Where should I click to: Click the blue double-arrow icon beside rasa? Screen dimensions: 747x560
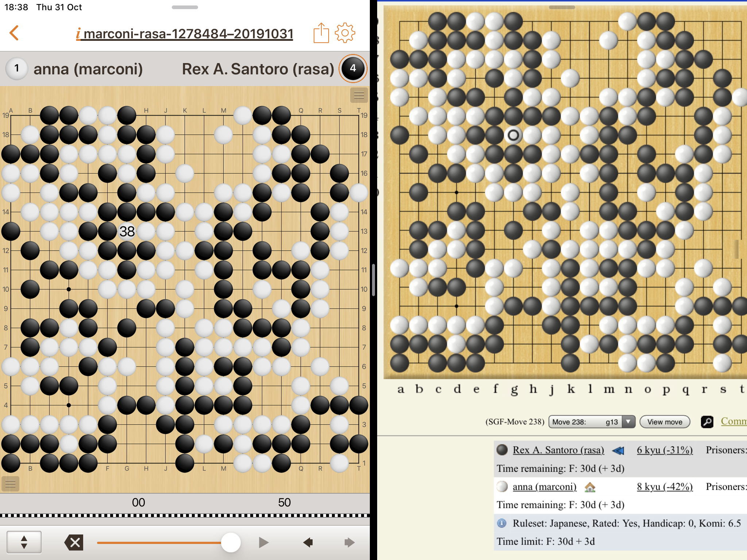618,451
